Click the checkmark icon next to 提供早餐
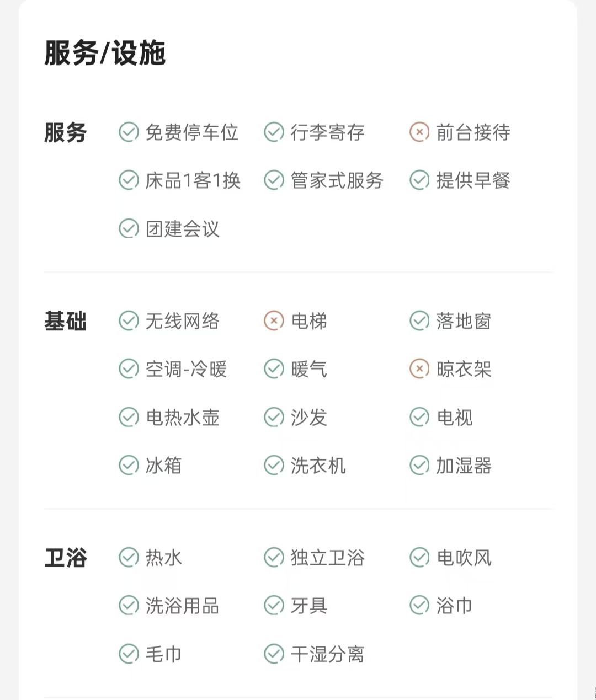The height and width of the screenshot is (700, 596). (419, 180)
